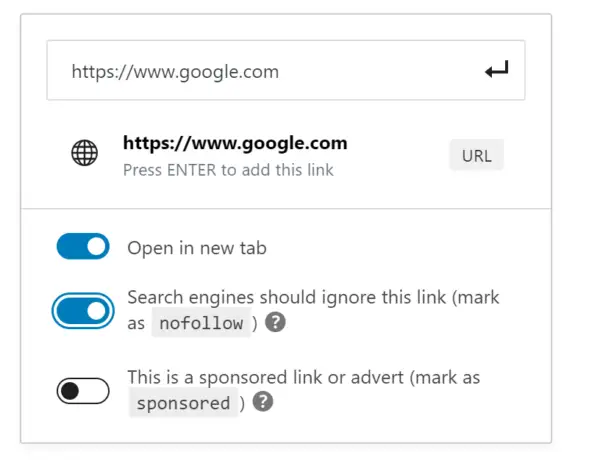
Task: Click the Press ENTER to add this link hint
Action: 228,170
